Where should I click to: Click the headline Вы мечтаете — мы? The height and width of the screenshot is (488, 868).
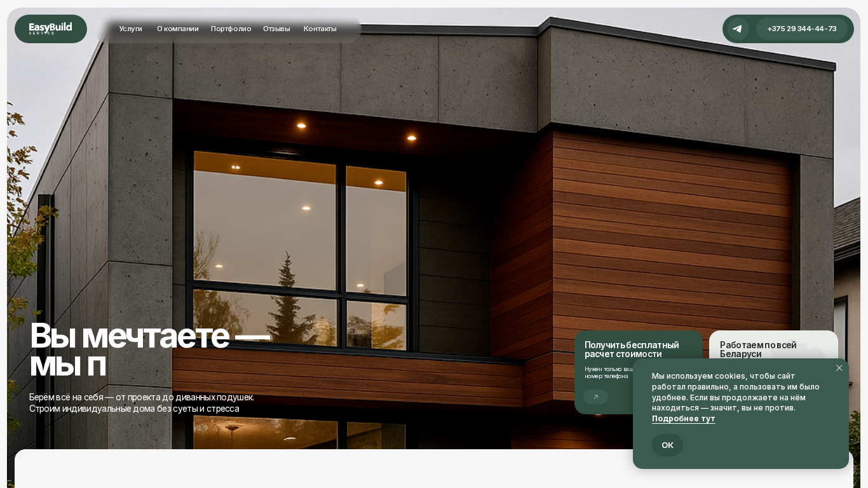(x=150, y=350)
